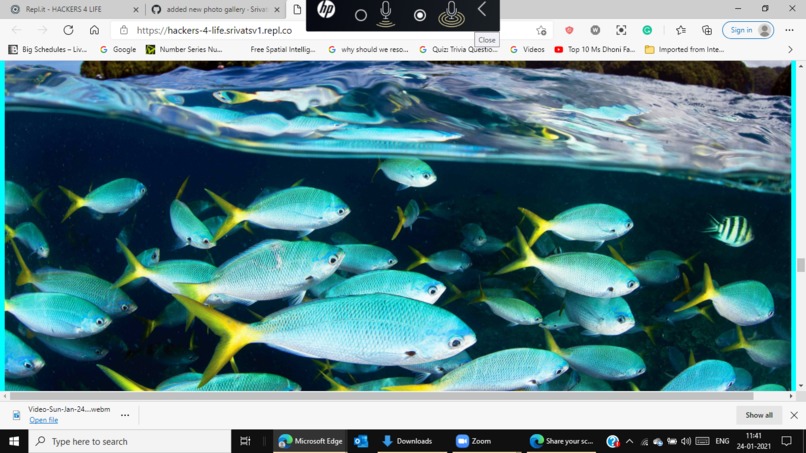Open the Windows Start menu

14,441
